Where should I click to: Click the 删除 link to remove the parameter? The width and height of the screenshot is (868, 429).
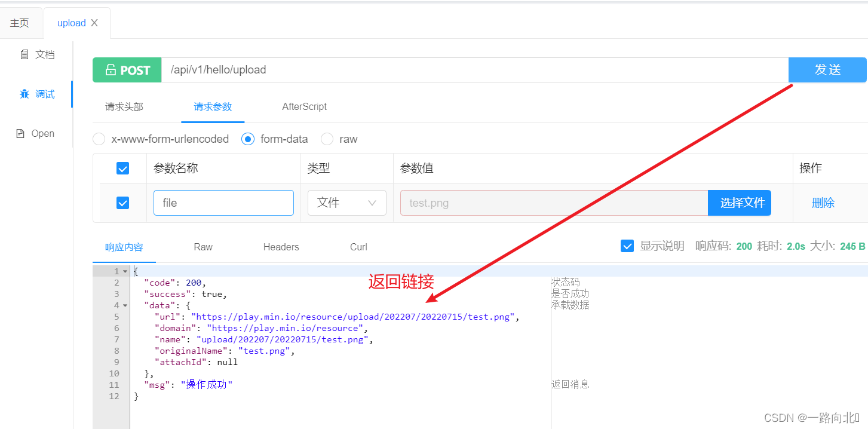coord(823,203)
